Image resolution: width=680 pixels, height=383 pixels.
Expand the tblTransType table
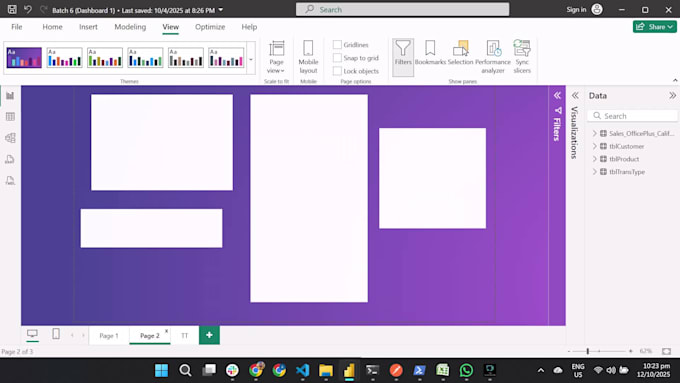click(595, 172)
